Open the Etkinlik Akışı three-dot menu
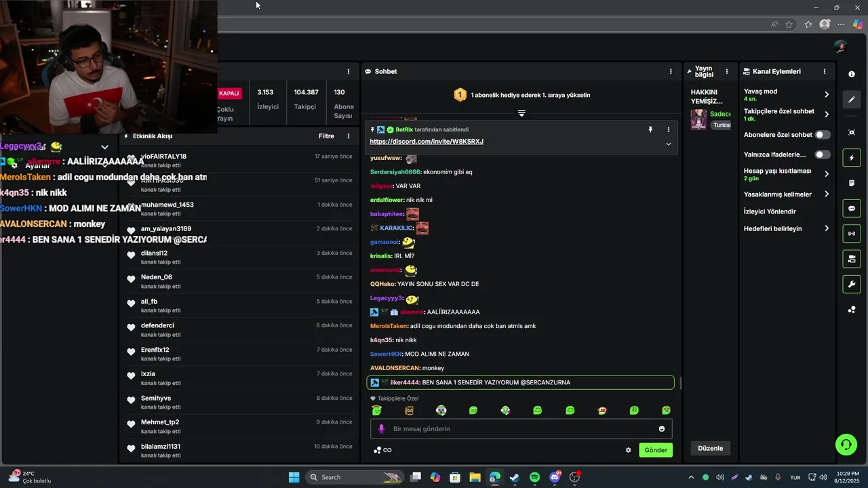The image size is (868, 488). point(349,136)
